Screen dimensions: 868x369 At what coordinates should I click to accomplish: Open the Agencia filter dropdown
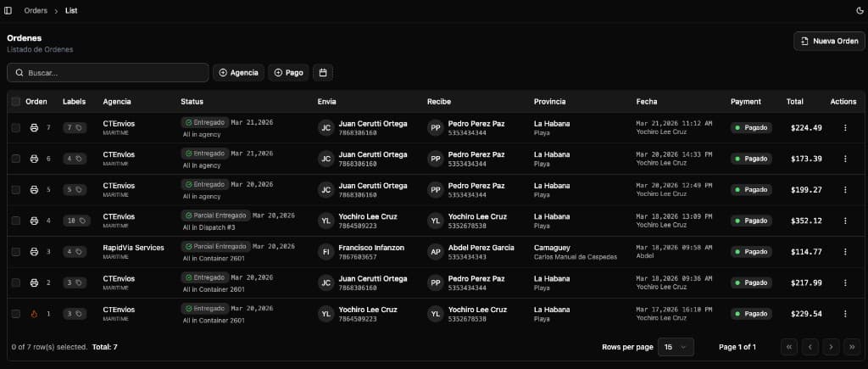coord(238,73)
